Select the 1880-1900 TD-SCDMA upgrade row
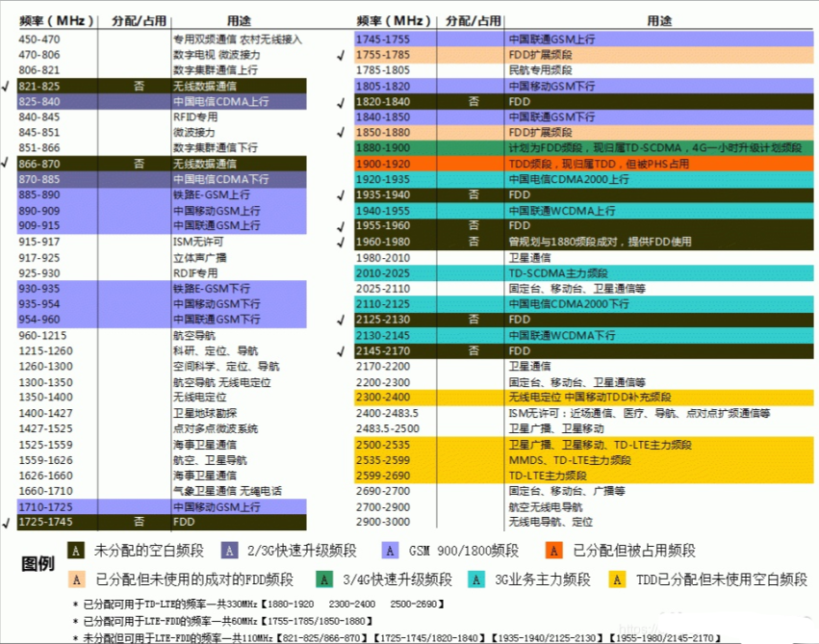The height and width of the screenshot is (644, 819). (577, 147)
